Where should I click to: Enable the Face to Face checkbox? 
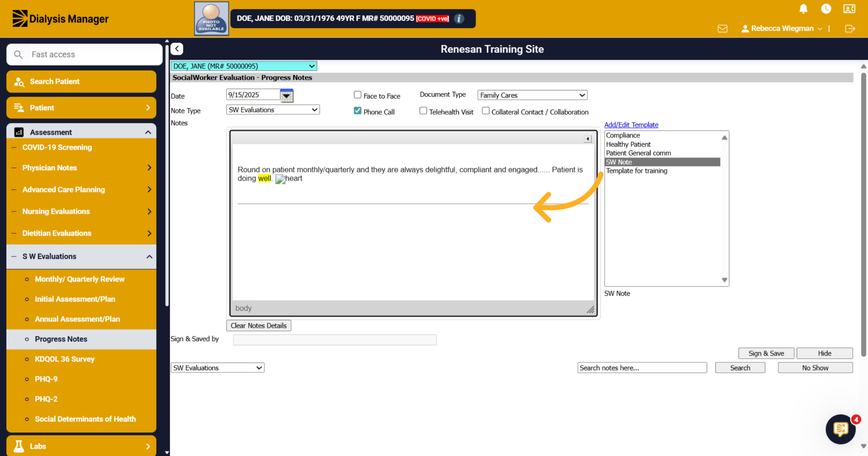tap(357, 95)
